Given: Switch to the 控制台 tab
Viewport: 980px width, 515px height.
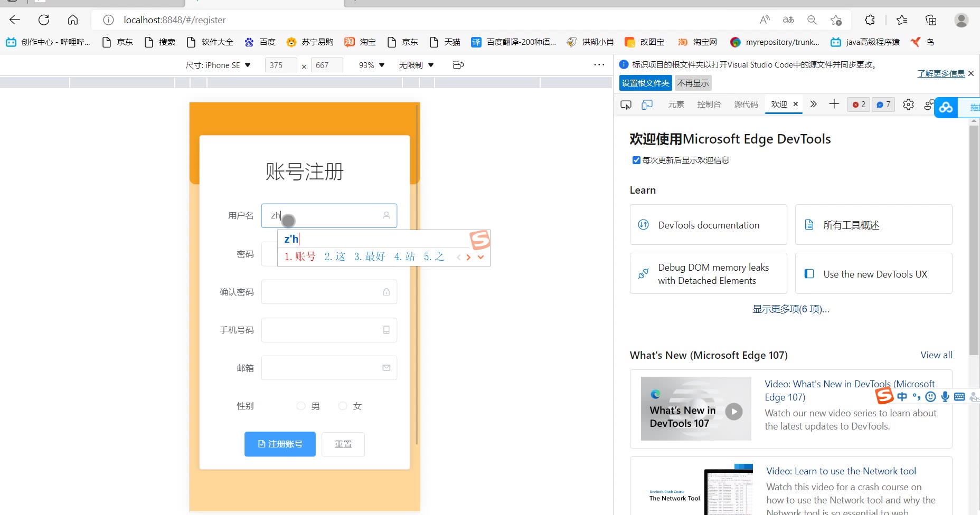Looking at the screenshot, I should coord(709,104).
